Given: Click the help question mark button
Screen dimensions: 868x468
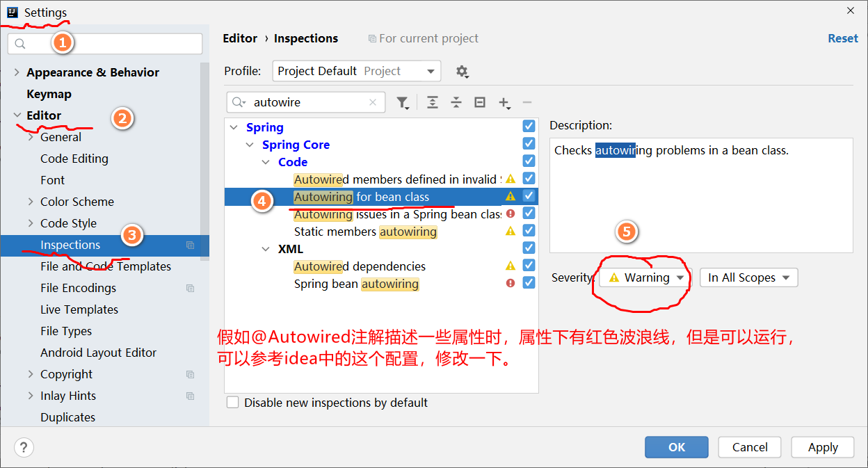Looking at the screenshot, I should coord(24,447).
